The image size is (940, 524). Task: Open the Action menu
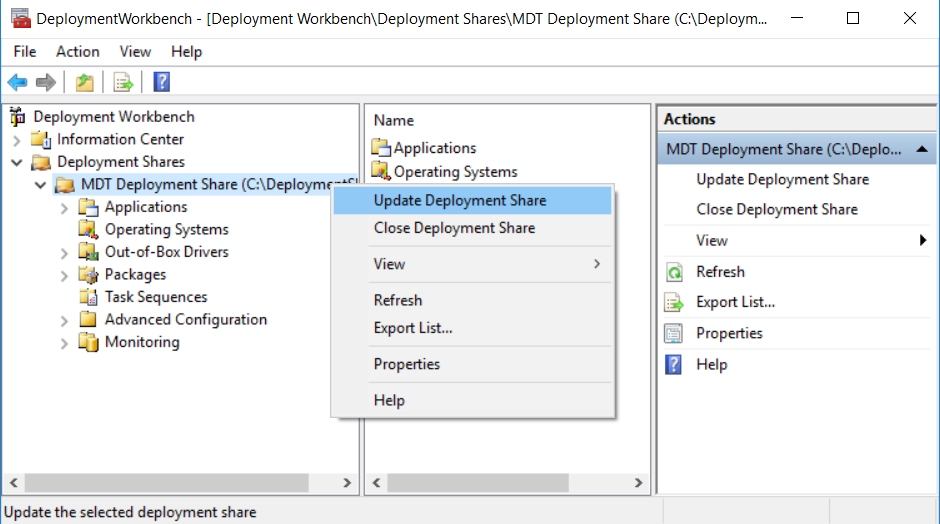78,52
